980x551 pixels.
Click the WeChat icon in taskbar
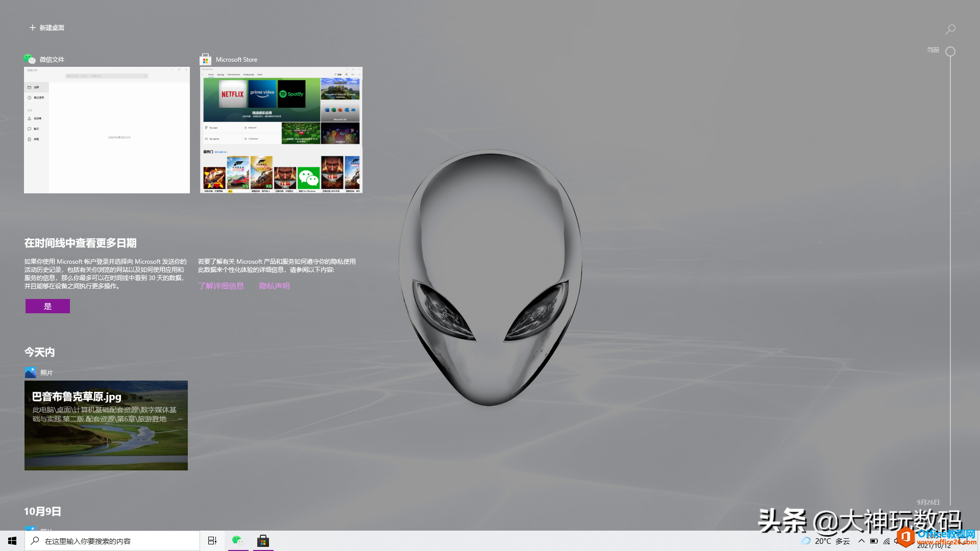point(237,541)
